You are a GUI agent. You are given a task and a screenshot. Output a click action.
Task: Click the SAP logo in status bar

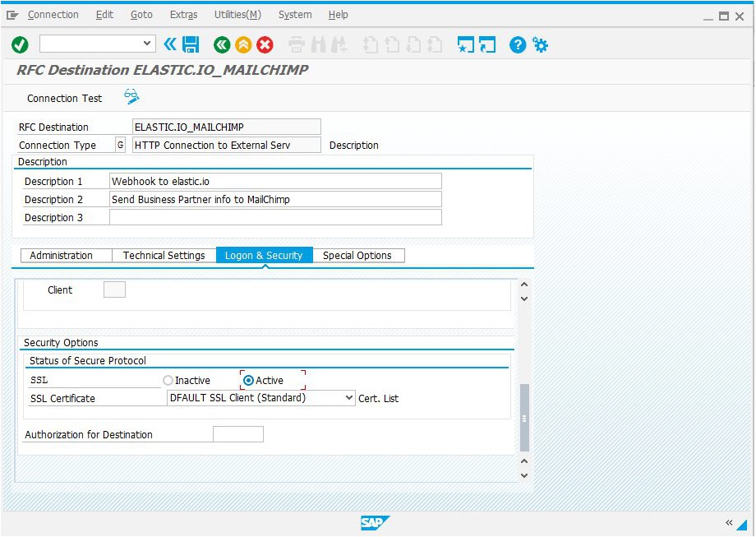(x=375, y=522)
